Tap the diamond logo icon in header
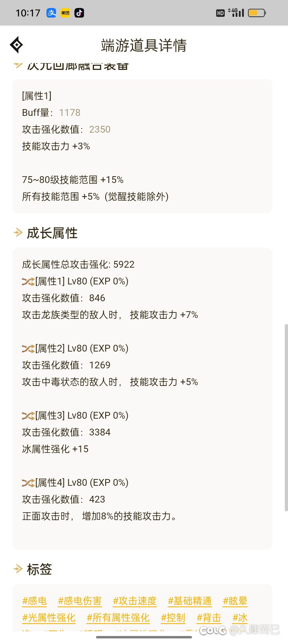Viewport: 288px width, 644px height. click(x=16, y=45)
